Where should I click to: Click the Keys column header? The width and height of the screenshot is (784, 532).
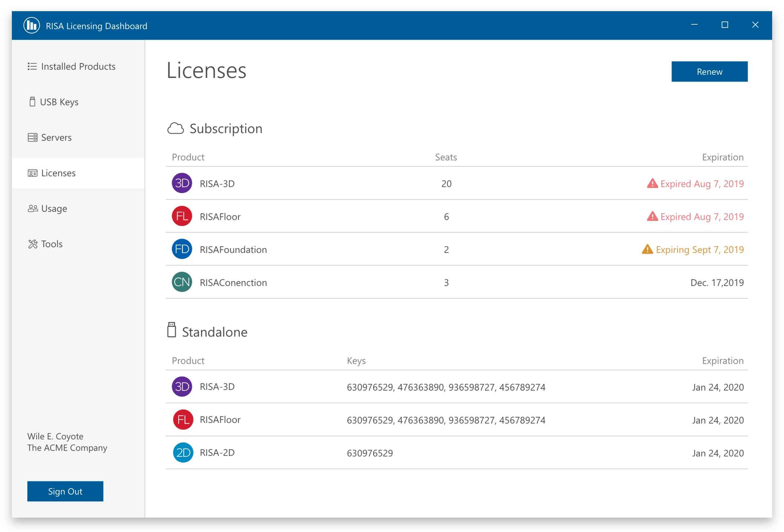[x=356, y=361]
